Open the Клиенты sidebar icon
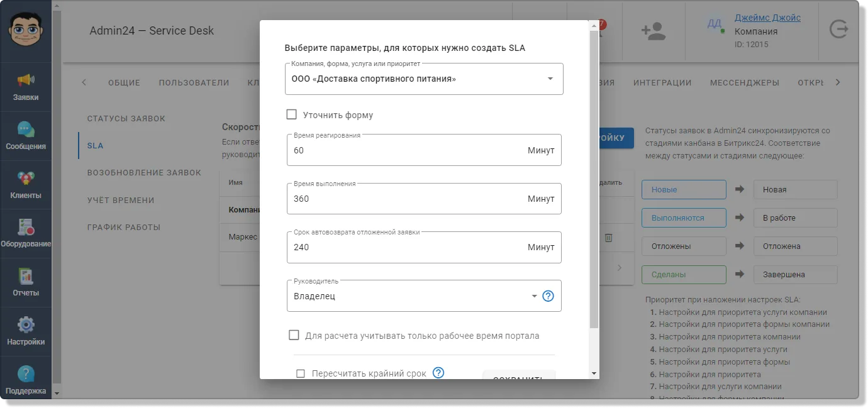Screen dimensions: 868x408 point(26,179)
